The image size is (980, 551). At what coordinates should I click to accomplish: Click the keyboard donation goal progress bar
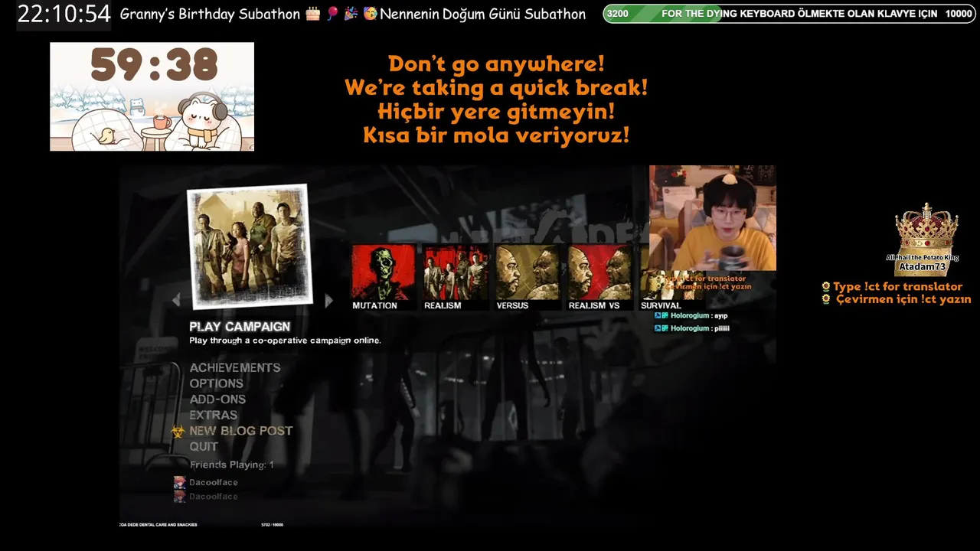tap(790, 14)
